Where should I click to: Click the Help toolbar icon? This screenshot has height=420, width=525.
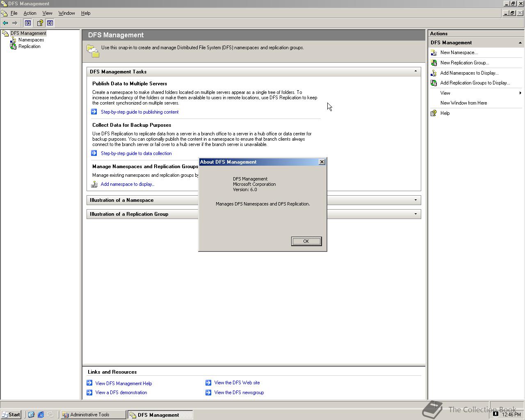click(x=40, y=23)
